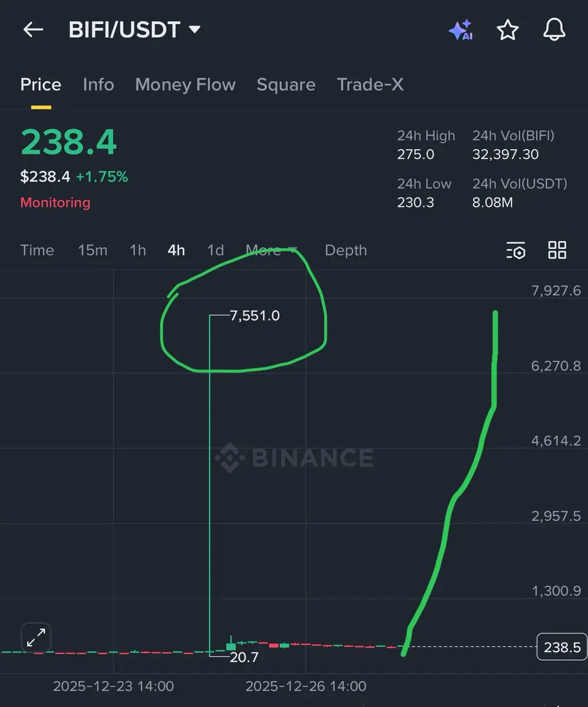
Task: Add BIFI/USDT to favorites with star
Action: [507, 29]
